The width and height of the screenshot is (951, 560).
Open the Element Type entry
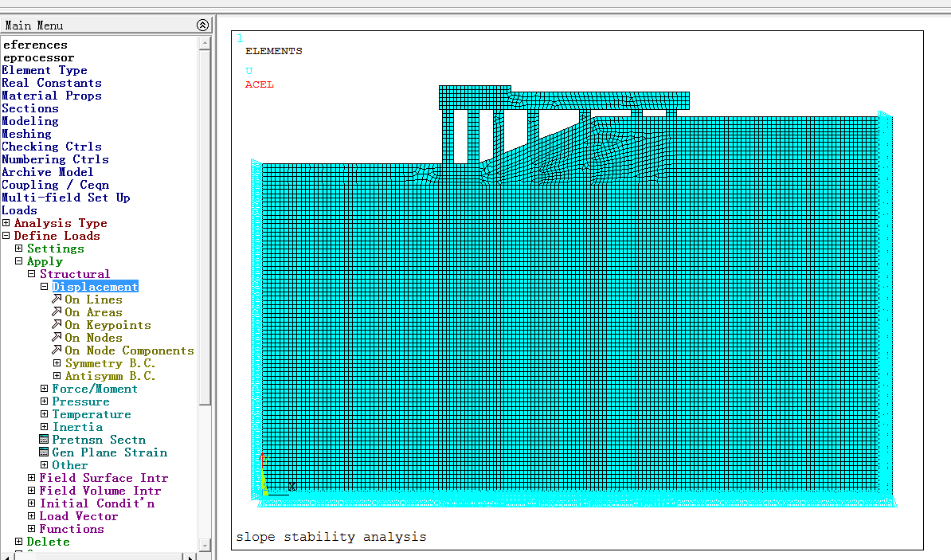45,70
